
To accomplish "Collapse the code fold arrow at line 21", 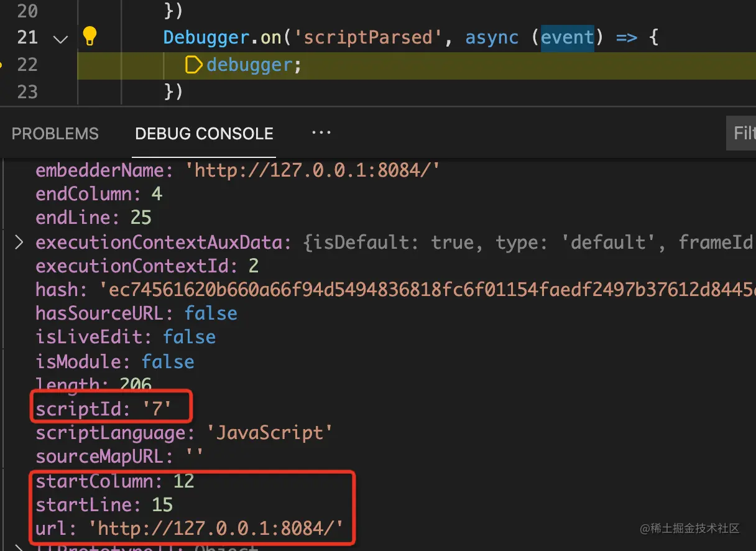I will coord(60,39).
